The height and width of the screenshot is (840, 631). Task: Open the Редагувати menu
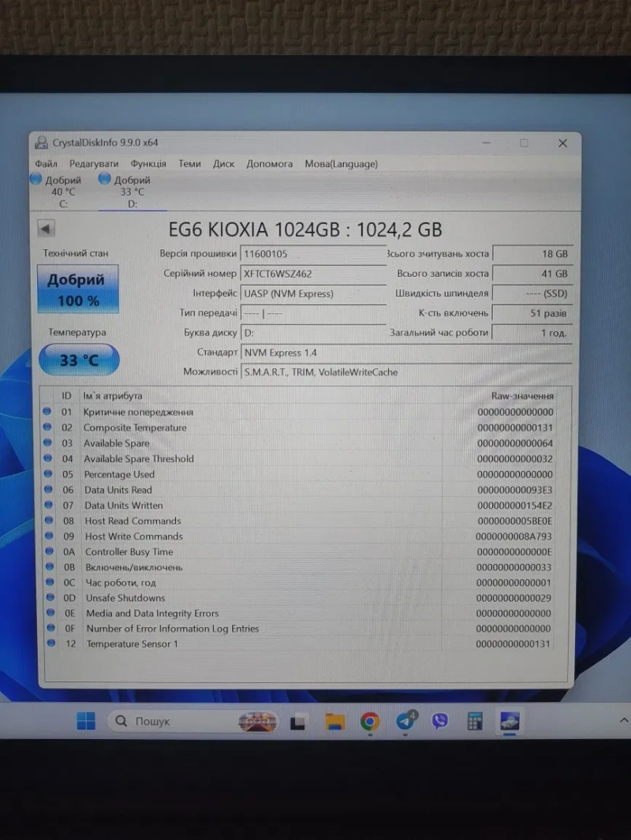(94, 164)
